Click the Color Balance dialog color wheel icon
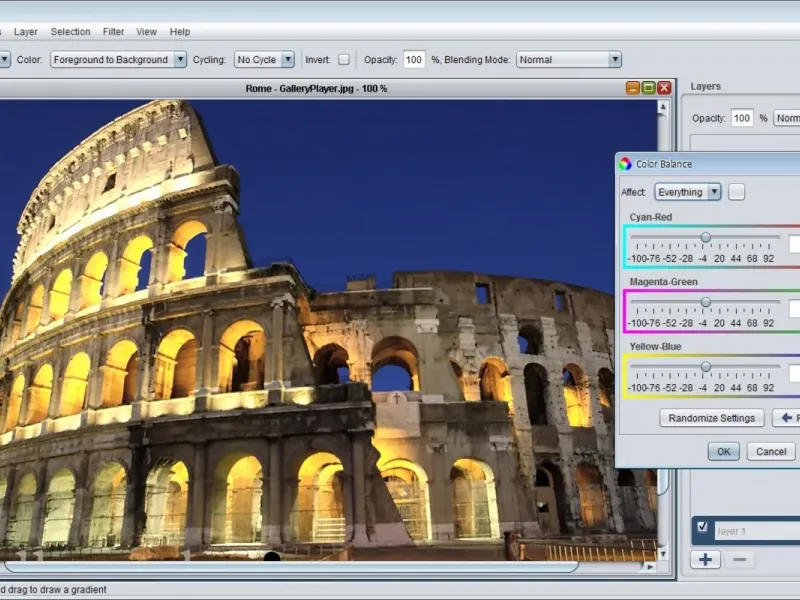The height and width of the screenshot is (600, 800). [625, 164]
